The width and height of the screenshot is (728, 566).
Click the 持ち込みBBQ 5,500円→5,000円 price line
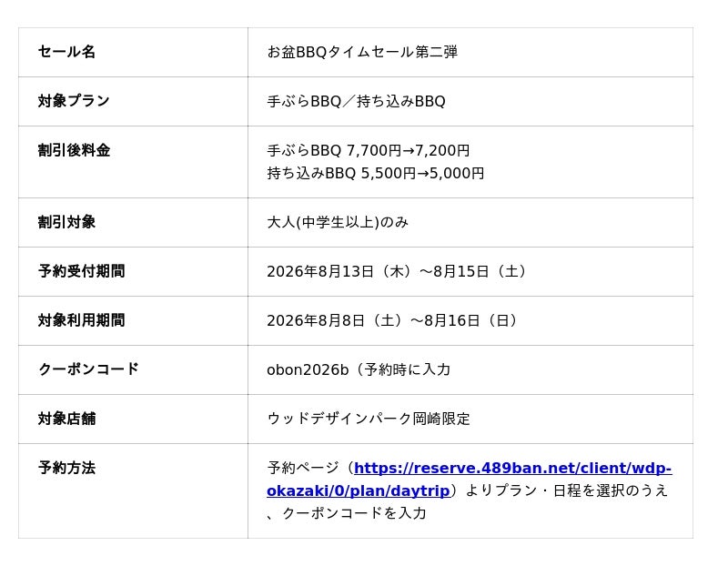click(x=375, y=173)
